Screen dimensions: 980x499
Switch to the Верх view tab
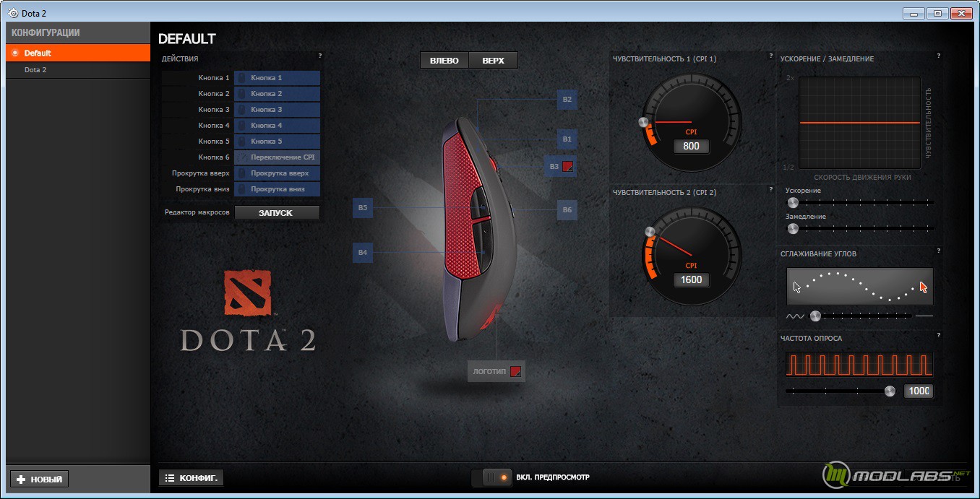pos(493,60)
